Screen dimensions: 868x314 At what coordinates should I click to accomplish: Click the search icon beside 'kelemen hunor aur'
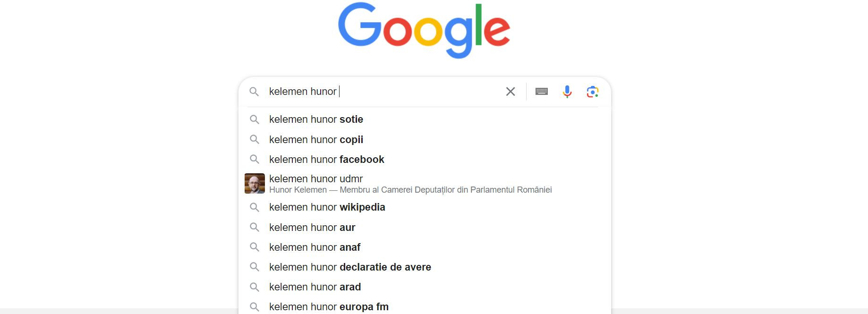pos(255,227)
